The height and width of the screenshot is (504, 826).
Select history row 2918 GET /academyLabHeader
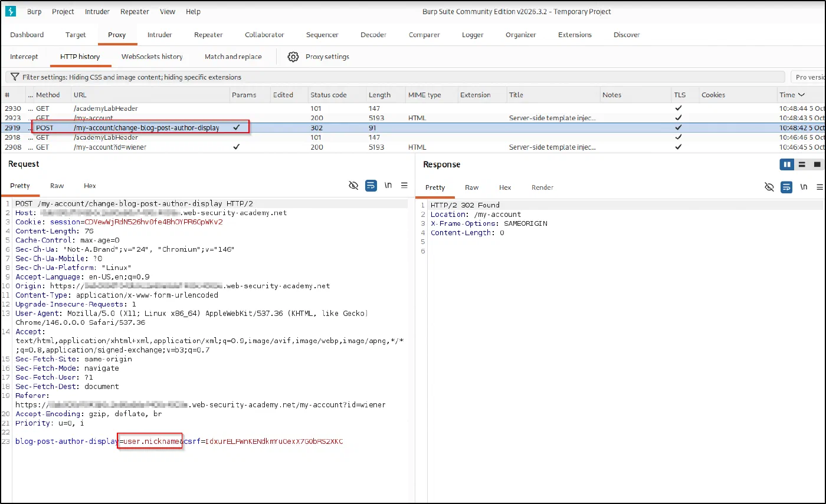pyautogui.click(x=413, y=137)
